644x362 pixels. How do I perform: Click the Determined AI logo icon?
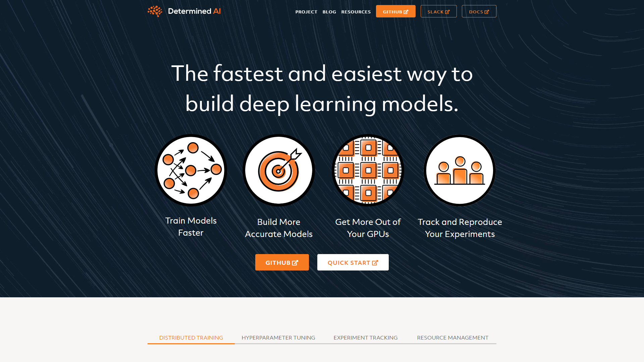tap(155, 11)
